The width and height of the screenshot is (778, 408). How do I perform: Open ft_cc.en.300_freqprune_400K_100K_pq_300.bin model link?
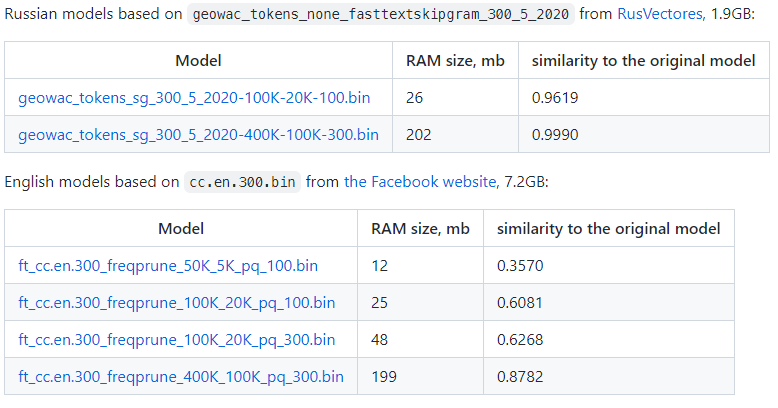(180, 377)
